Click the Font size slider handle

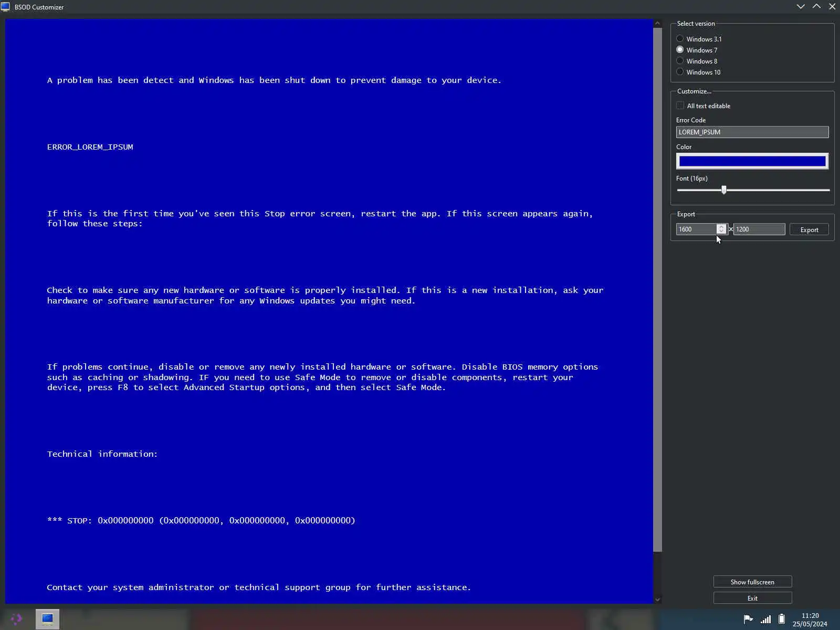pyautogui.click(x=724, y=190)
